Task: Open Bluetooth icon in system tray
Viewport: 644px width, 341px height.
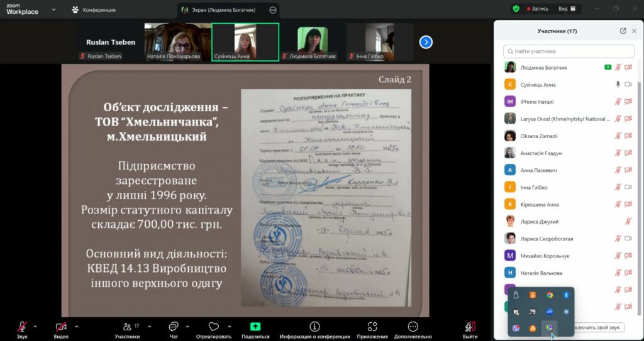Action: click(x=565, y=295)
